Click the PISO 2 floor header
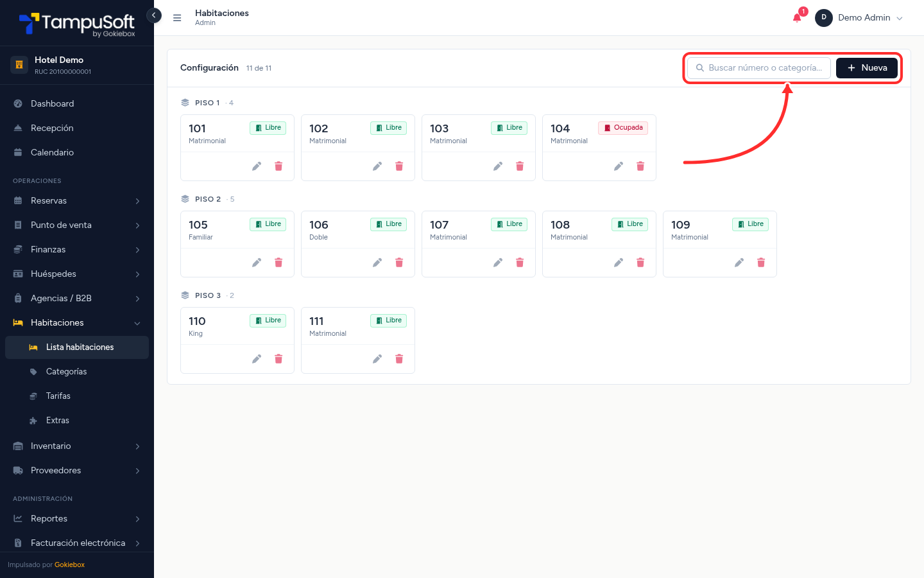924x578 pixels. click(208, 199)
